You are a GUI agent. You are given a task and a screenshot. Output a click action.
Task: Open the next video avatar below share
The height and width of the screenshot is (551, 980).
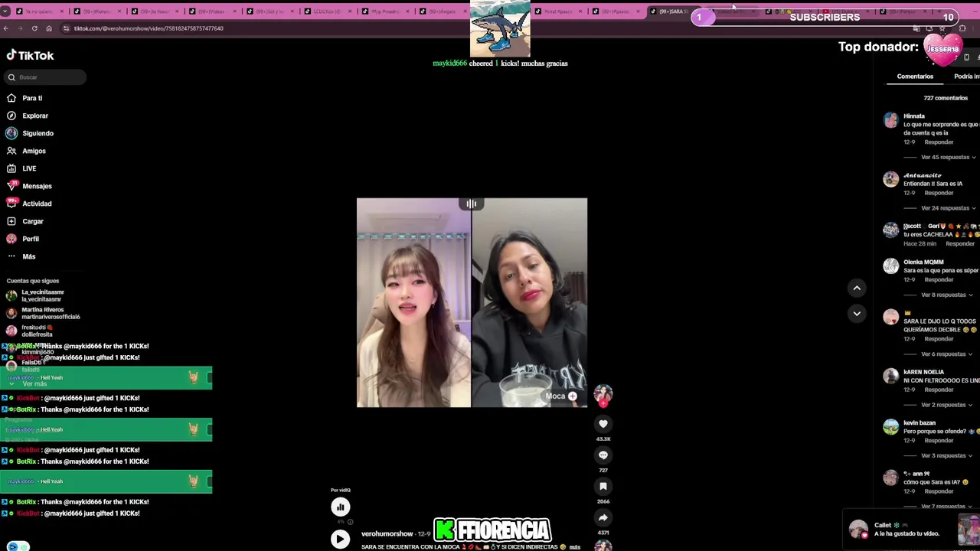(603, 545)
